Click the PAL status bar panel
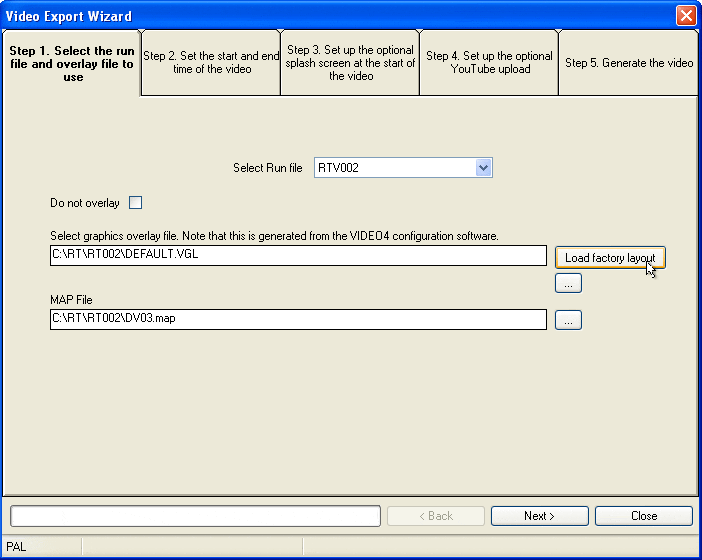Screen dimensions: 702x560 [40, 547]
